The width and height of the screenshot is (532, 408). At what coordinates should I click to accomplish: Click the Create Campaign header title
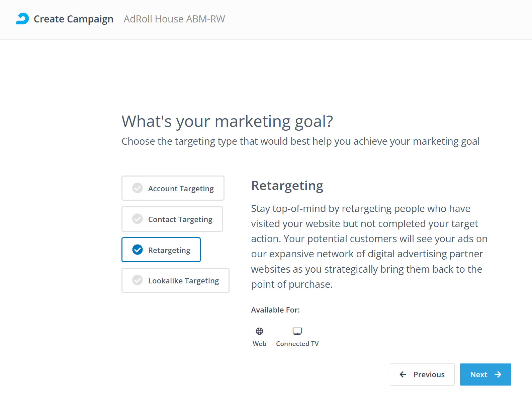(74, 19)
